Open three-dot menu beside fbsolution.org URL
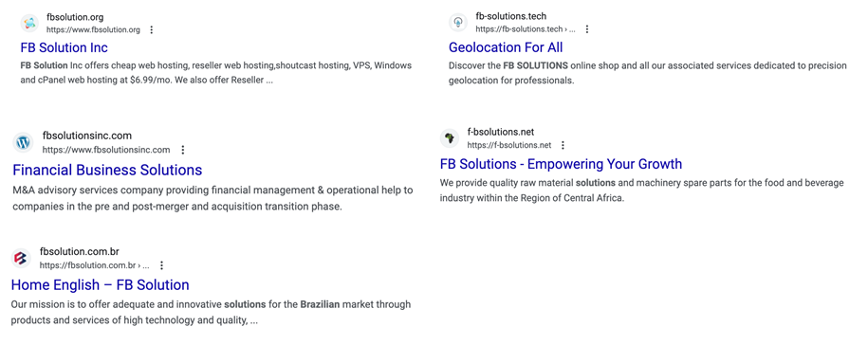Image resolution: width=868 pixels, height=345 pixels. click(152, 30)
